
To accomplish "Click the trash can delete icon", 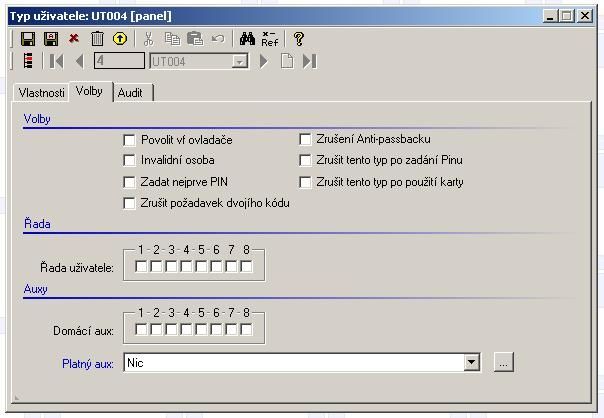I will 97,39.
